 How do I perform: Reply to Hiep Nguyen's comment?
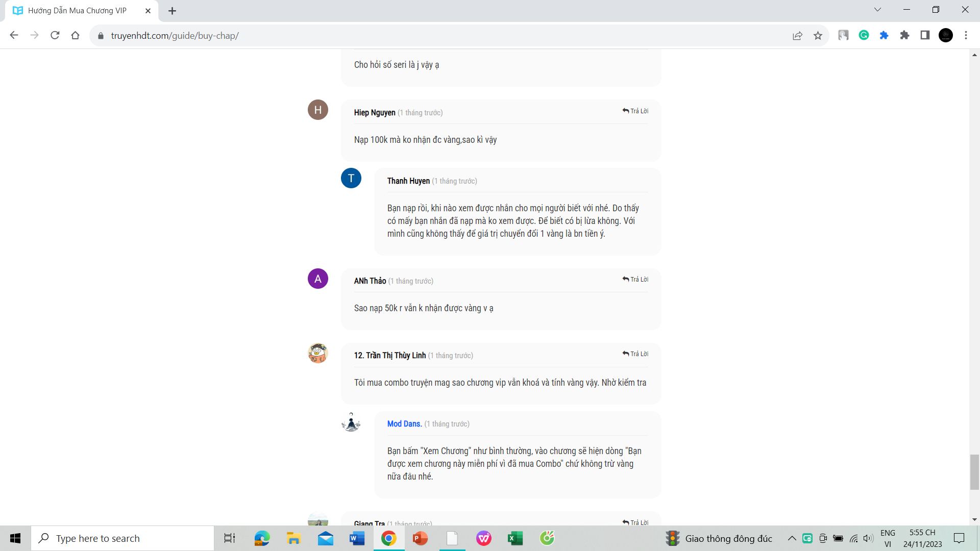click(x=635, y=111)
